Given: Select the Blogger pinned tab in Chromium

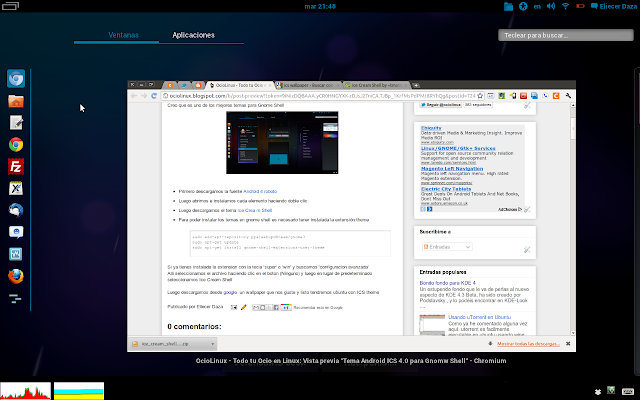Looking at the screenshot, I should tap(198, 85).
